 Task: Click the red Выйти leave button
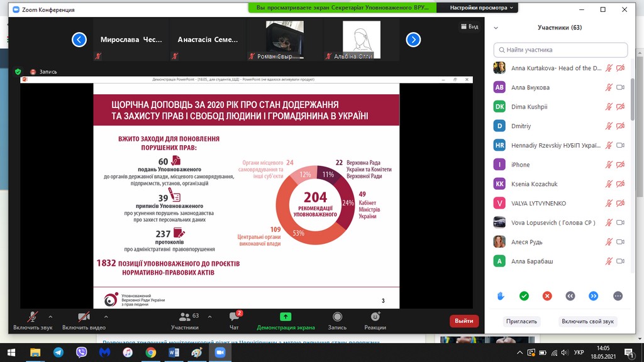[464, 321]
